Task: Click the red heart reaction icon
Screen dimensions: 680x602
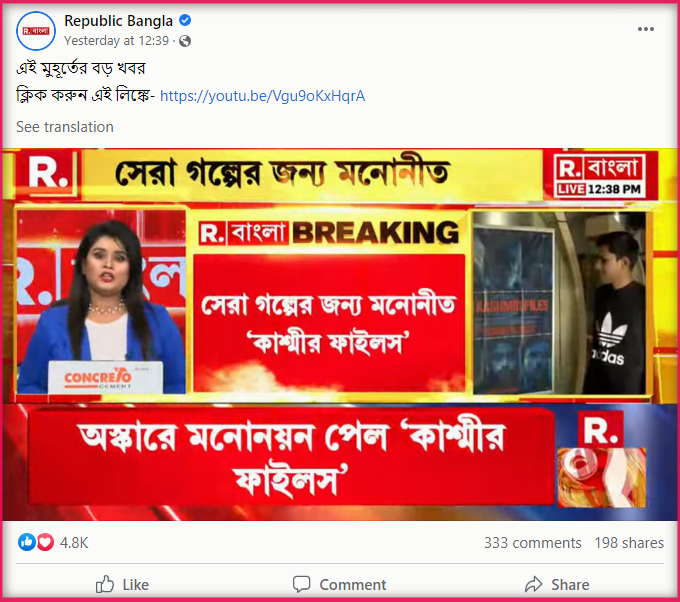Action: (45, 542)
